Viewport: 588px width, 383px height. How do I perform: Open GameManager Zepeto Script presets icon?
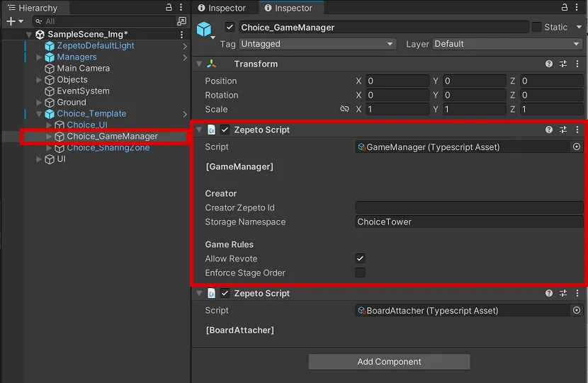click(x=563, y=130)
